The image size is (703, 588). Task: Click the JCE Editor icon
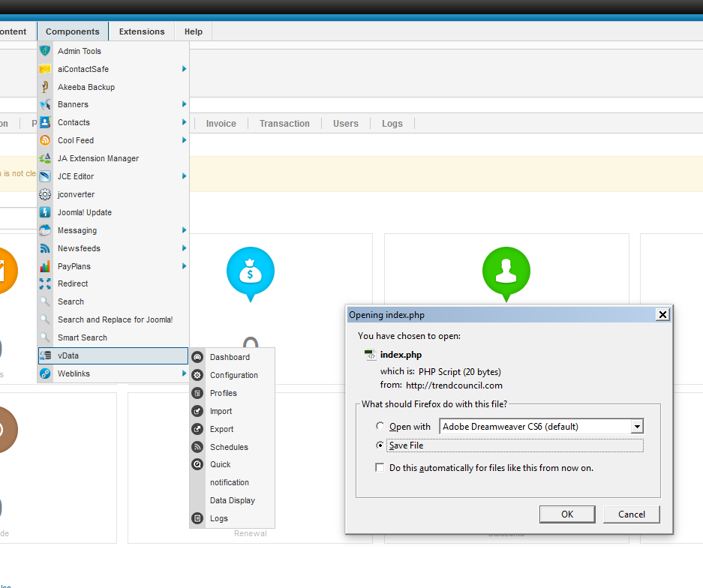click(x=45, y=176)
